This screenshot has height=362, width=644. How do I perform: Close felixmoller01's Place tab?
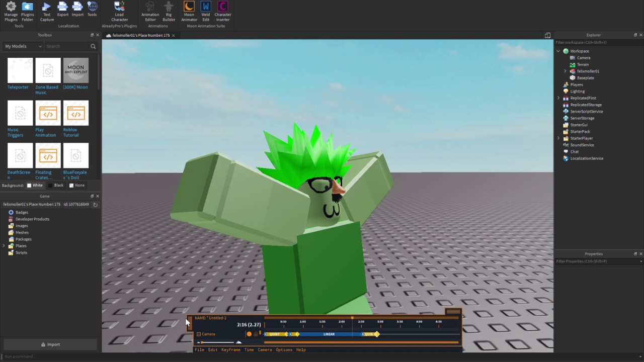[x=174, y=35]
